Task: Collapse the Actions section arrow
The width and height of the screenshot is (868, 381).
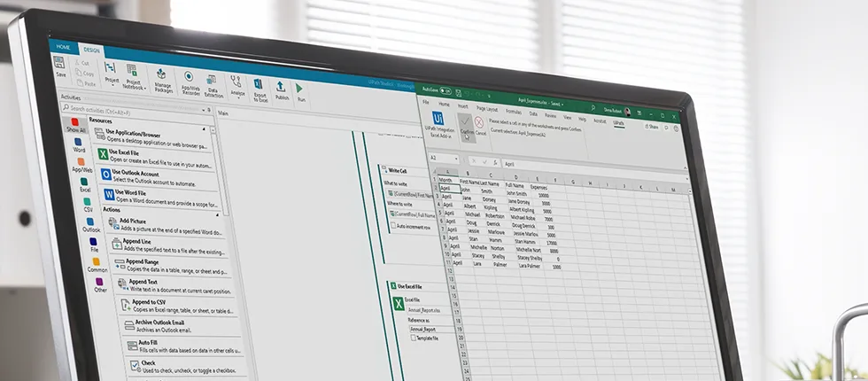Action: tap(218, 214)
